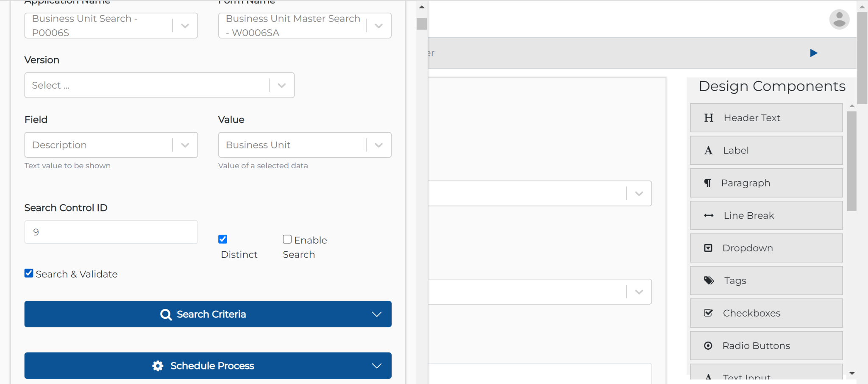Select the Label design component
868x384 pixels.
[x=766, y=150]
